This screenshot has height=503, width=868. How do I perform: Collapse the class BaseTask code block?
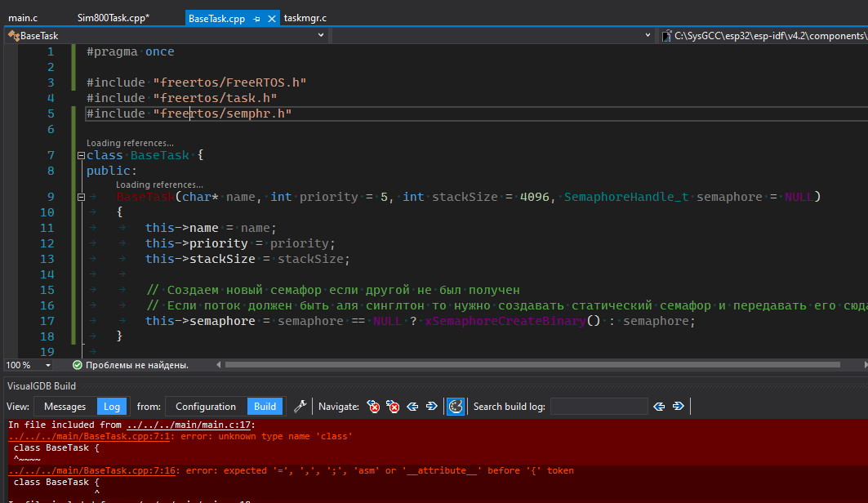[80, 155]
